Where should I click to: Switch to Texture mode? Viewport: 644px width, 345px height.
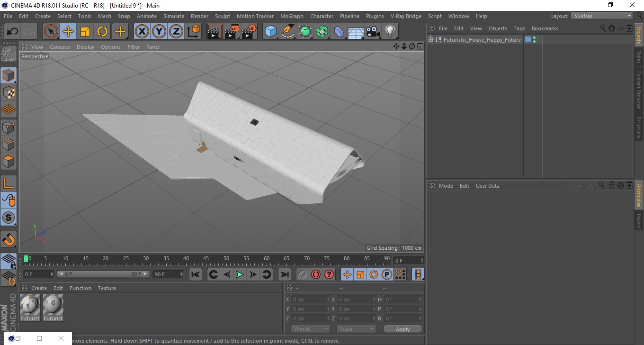pos(9,92)
